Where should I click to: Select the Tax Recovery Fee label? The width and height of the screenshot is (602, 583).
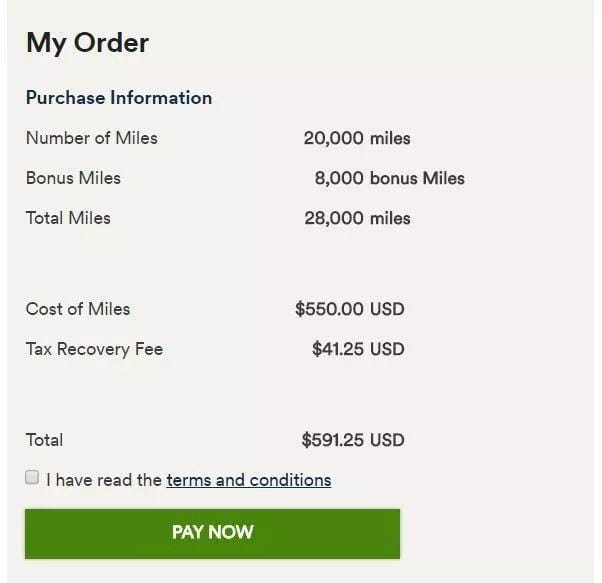pyautogui.click(x=94, y=349)
